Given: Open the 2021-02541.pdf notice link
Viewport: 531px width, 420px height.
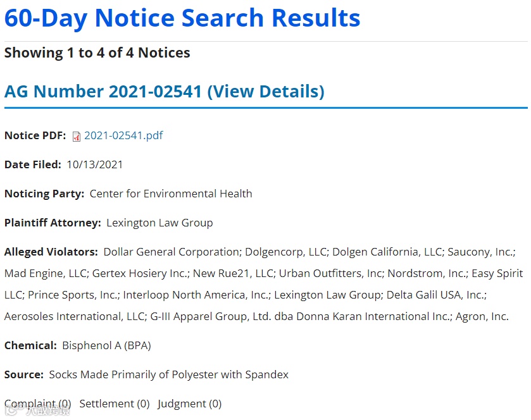Looking at the screenshot, I should [123, 135].
